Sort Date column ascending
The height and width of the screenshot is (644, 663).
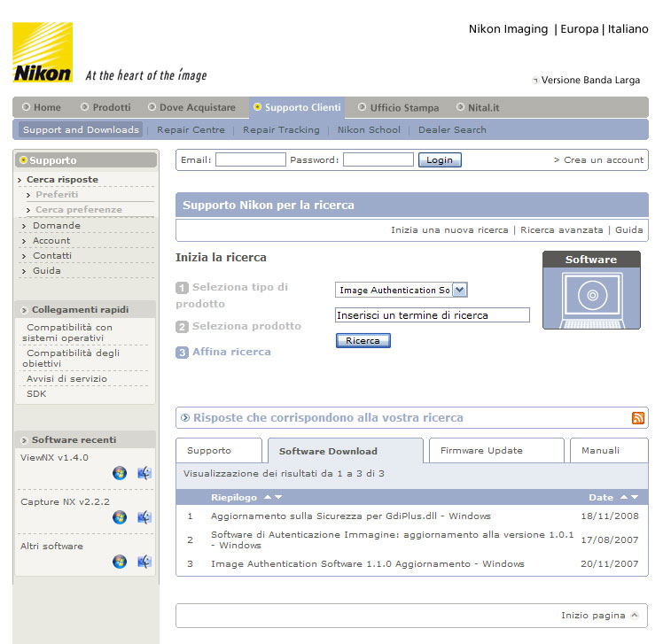coord(624,497)
